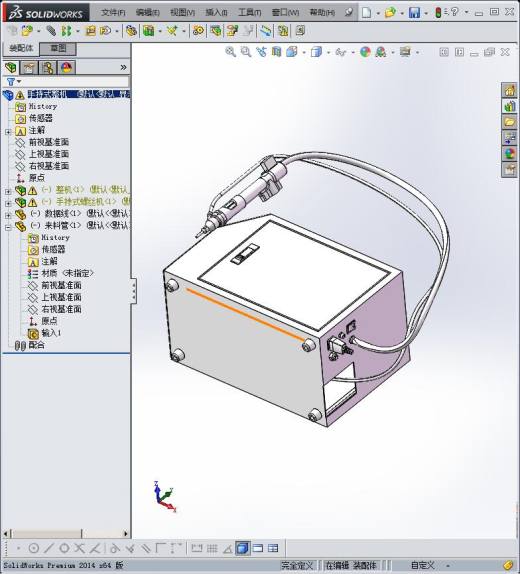Click the Custom Properties icon in task pane

point(509,169)
